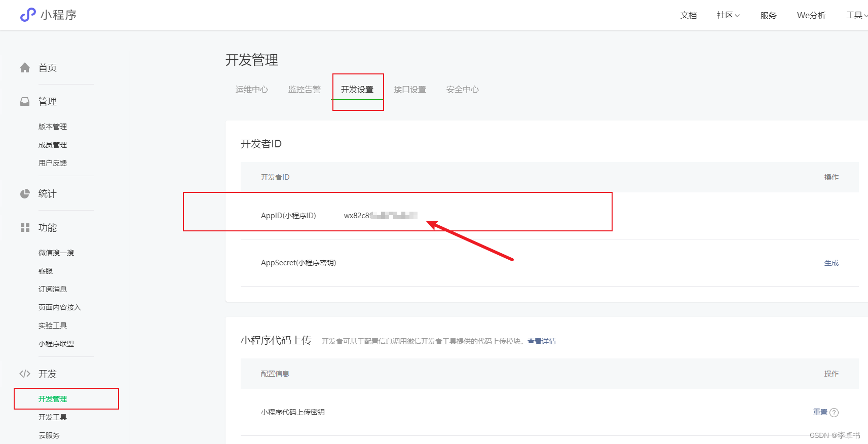868x444 pixels.
Task: Select 统计 section in the sidebar
Action: click(x=48, y=194)
